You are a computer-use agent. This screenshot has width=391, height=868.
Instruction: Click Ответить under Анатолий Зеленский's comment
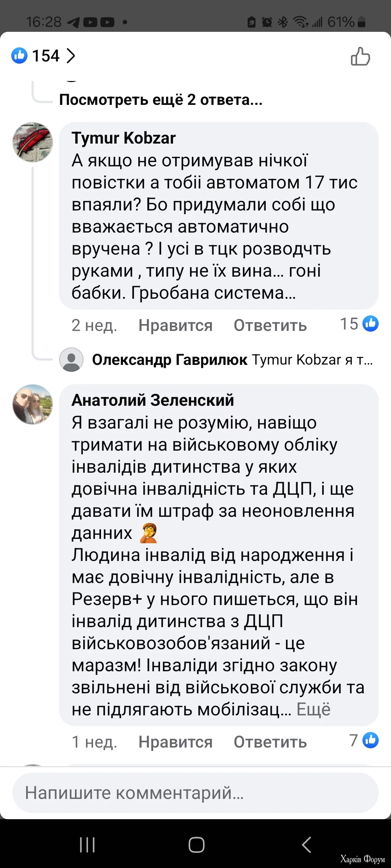tap(270, 742)
